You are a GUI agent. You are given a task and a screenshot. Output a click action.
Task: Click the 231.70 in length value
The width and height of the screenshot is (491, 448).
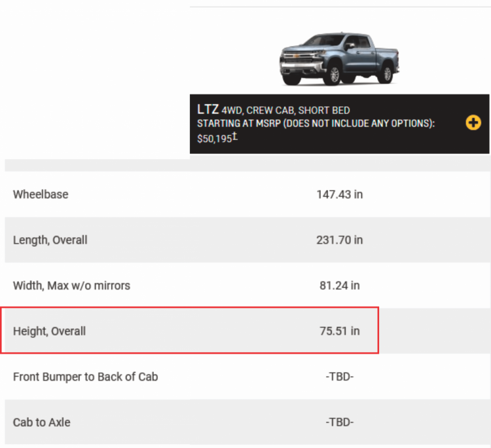pos(339,240)
